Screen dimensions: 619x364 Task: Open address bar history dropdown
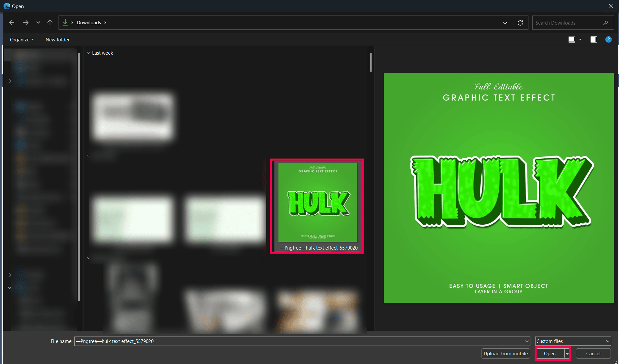coord(505,23)
